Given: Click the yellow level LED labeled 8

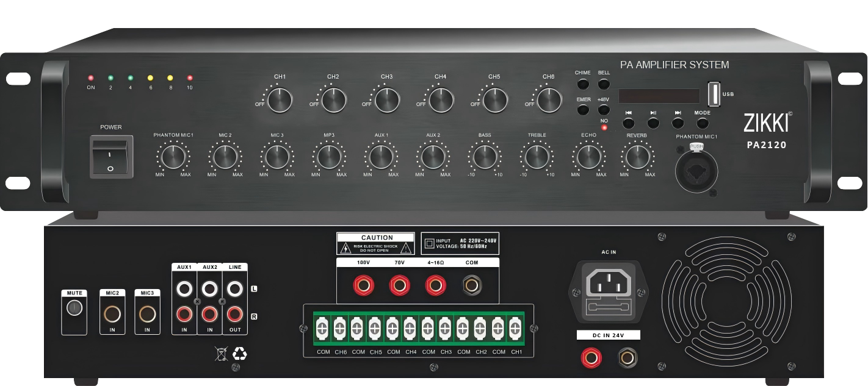Looking at the screenshot, I should click(170, 78).
